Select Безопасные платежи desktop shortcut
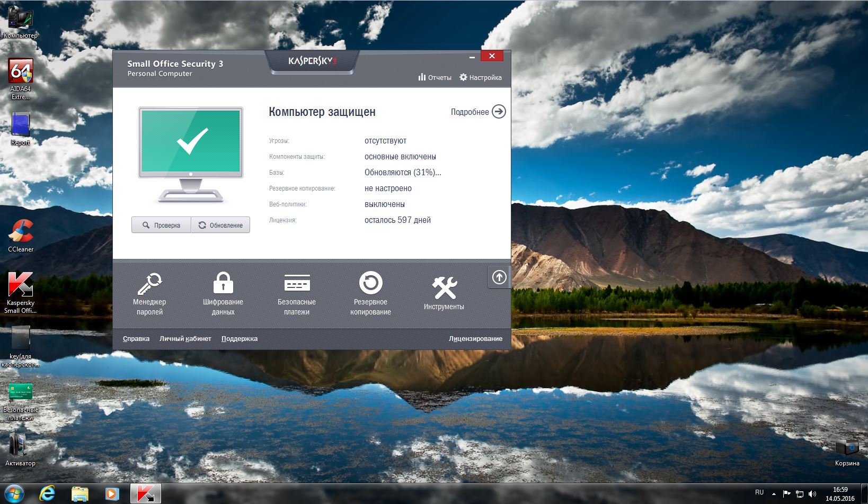The image size is (868, 504). (21, 401)
